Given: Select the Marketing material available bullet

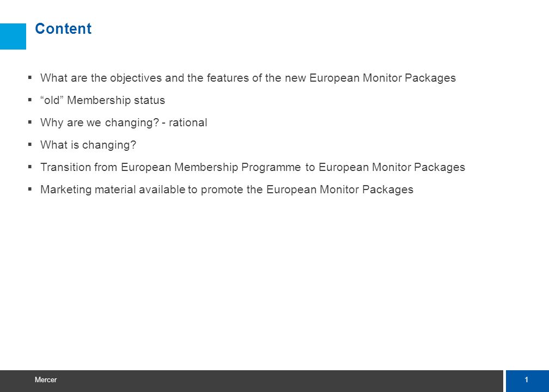Looking at the screenshot, I should point(227,189).
